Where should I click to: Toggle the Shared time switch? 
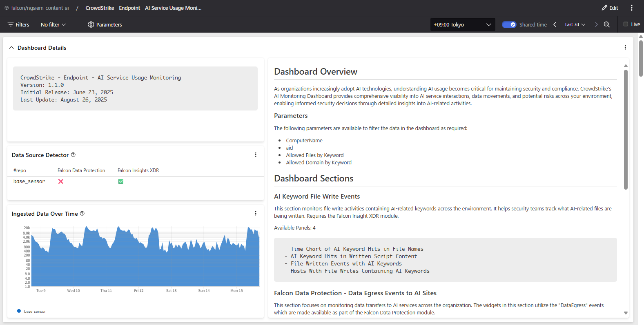pyautogui.click(x=509, y=24)
